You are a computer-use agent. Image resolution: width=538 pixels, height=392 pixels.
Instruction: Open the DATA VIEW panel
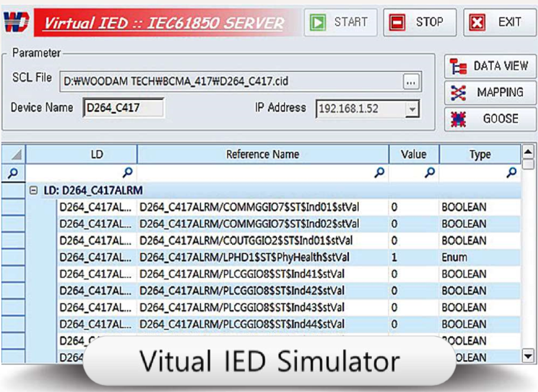(x=490, y=66)
